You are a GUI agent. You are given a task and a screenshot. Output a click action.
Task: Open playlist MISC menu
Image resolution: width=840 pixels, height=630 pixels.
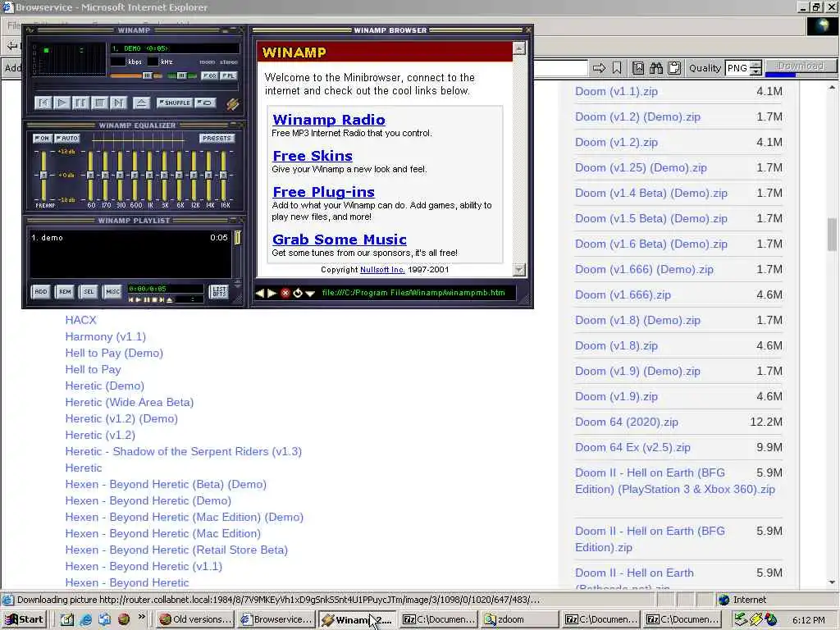112,291
